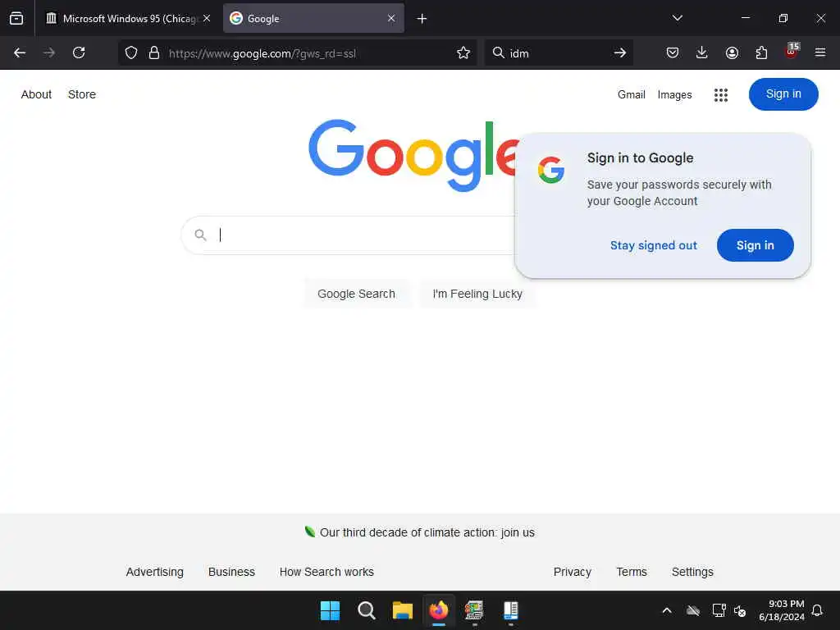Viewport: 840px width, 630px height.
Task: Open the Terms footer link
Action: coord(632,572)
